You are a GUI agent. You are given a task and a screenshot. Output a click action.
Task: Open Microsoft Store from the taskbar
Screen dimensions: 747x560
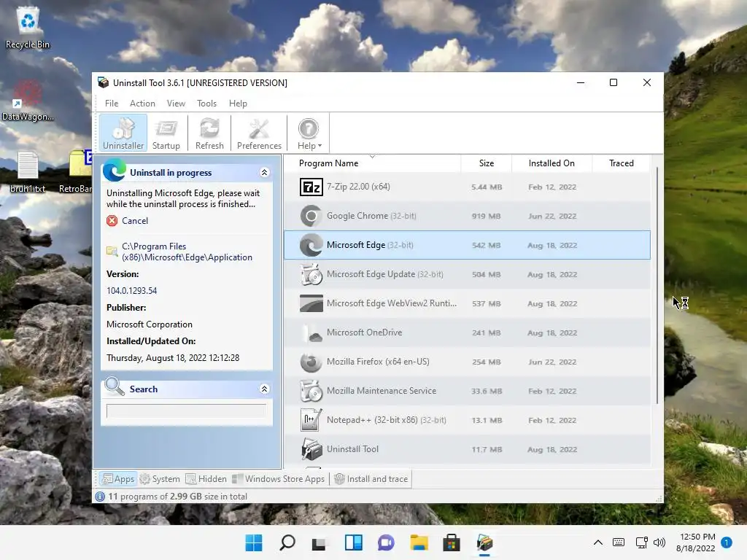[x=451, y=542]
